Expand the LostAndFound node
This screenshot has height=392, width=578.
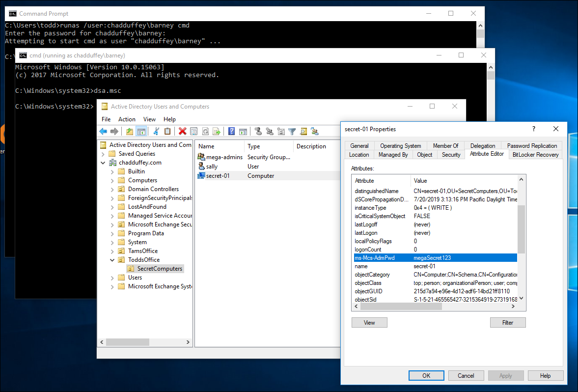(112, 207)
